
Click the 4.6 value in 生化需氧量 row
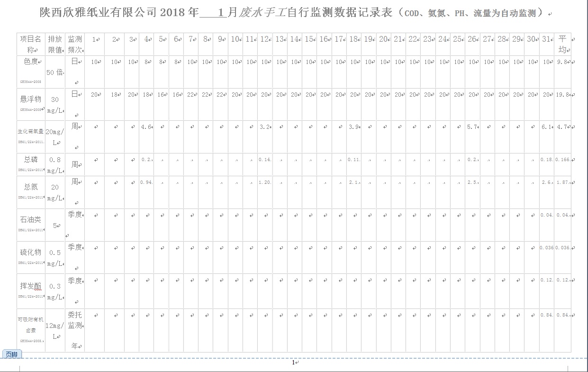point(147,127)
